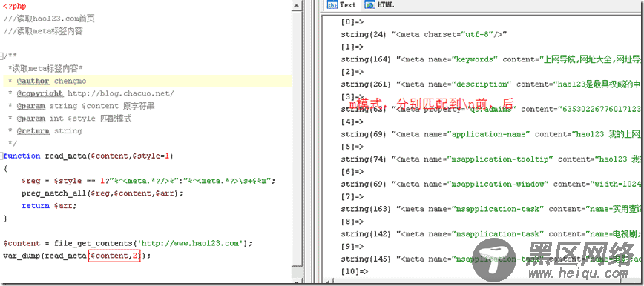Click the 'preg_match_all($reg,$content,$arr);' line

pyautogui.click(x=102, y=193)
